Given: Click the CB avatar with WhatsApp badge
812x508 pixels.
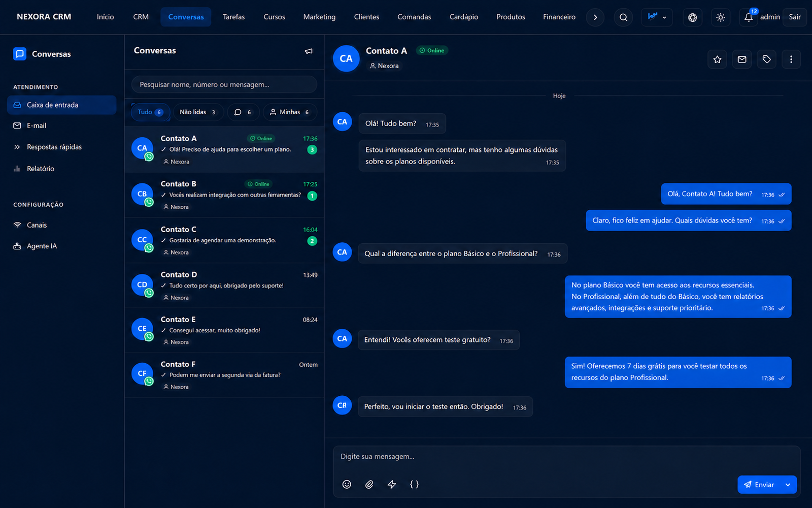Looking at the screenshot, I should click(142, 194).
